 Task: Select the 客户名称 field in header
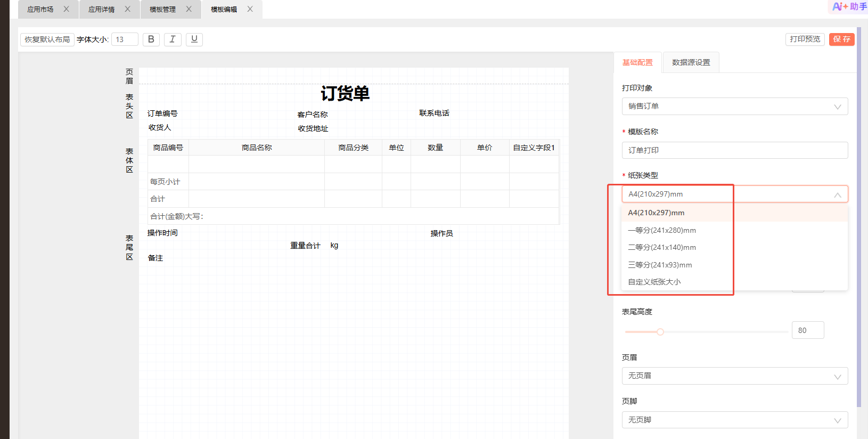313,115
